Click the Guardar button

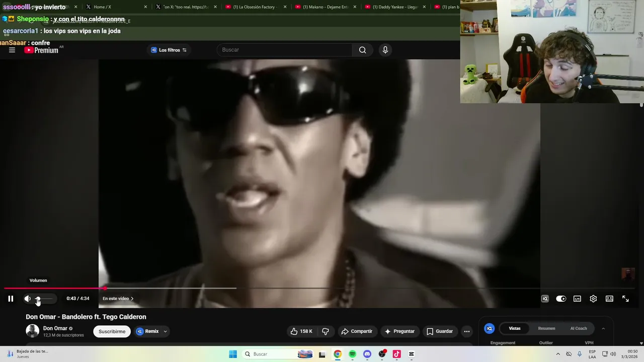440,331
